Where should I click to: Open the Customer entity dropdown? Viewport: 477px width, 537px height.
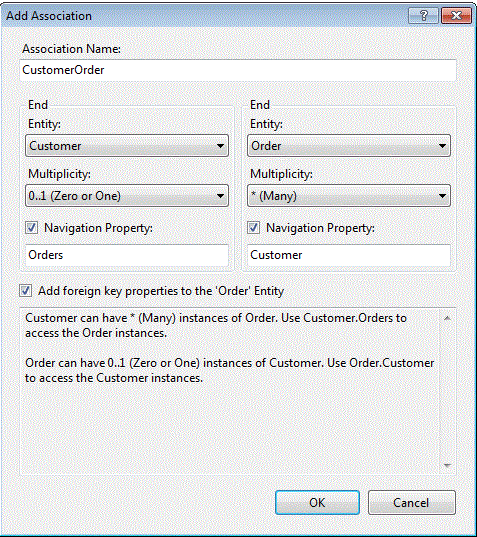127,146
